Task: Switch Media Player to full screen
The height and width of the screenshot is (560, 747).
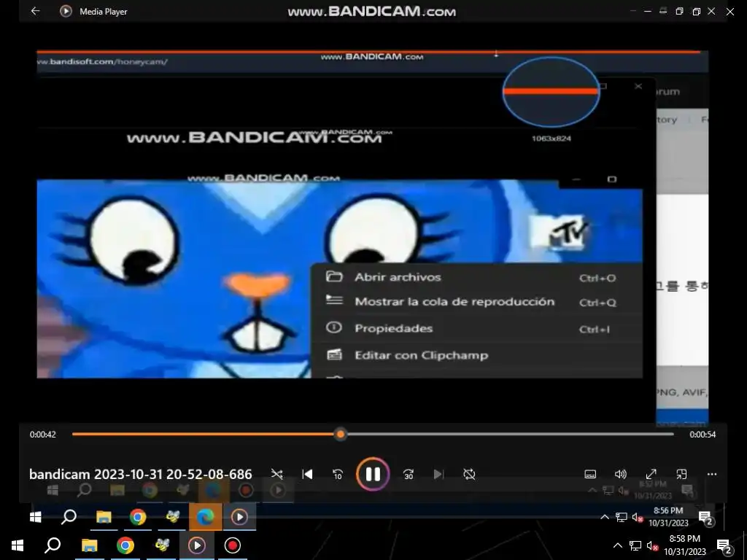Action: point(651,474)
